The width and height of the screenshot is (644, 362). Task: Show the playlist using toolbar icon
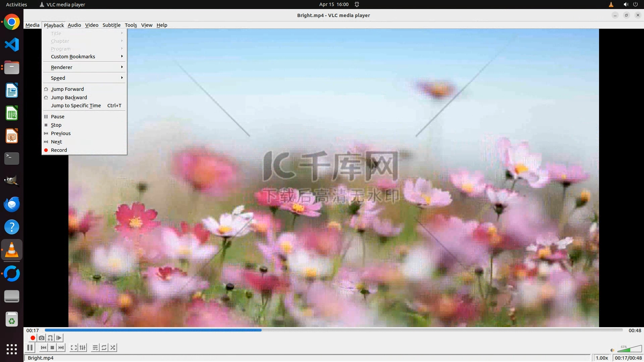(x=95, y=348)
